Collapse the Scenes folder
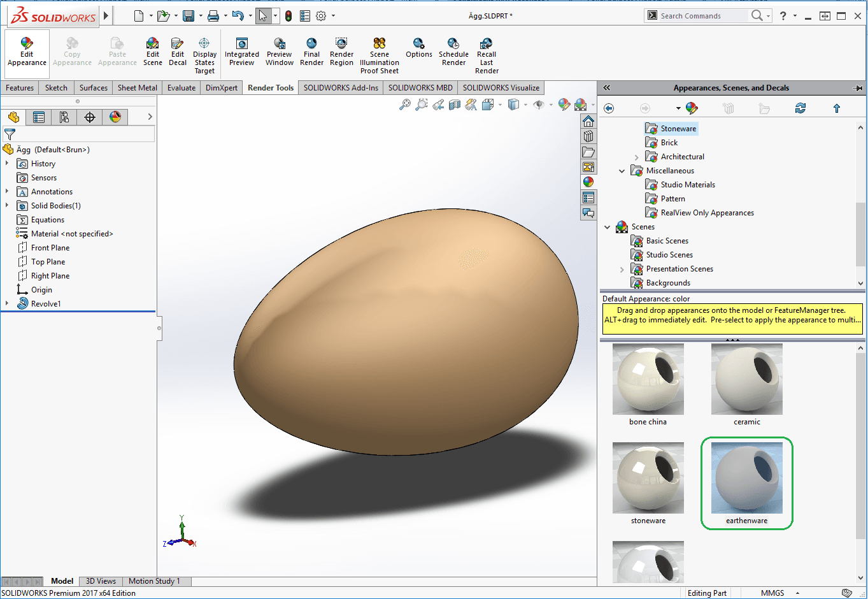 [x=608, y=227]
